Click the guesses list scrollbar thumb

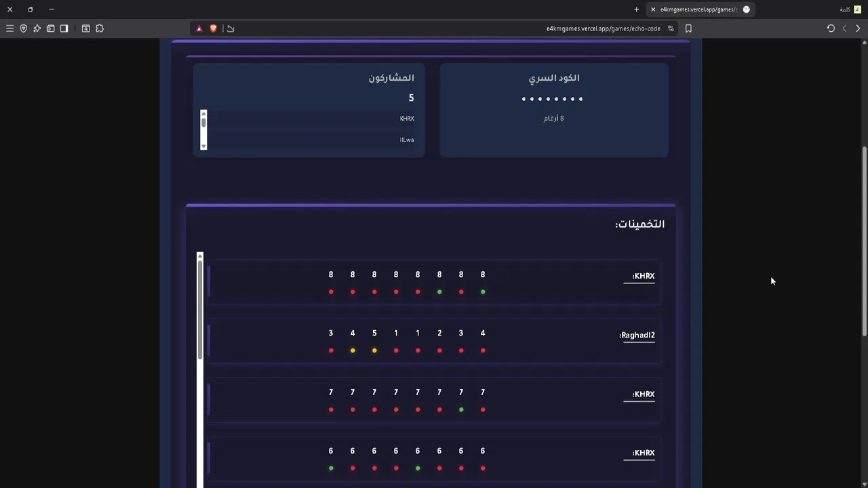[x=200, y=309]
